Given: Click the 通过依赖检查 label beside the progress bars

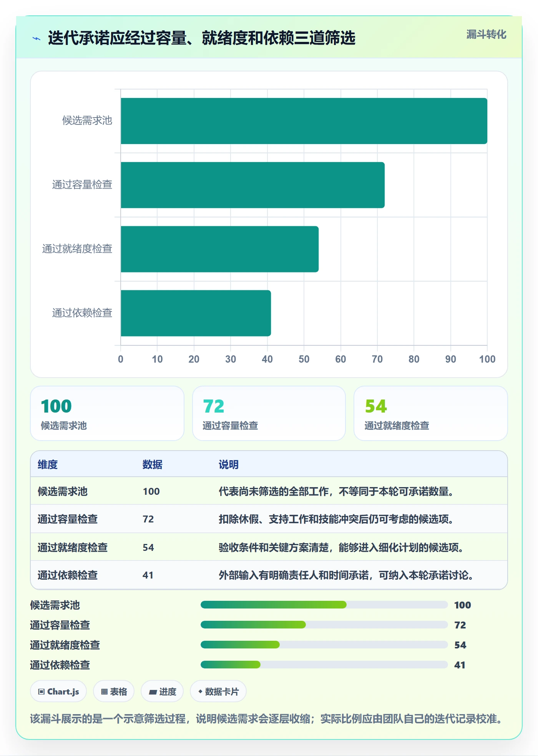Looking at the screenshot, I should tap(60, 665).
